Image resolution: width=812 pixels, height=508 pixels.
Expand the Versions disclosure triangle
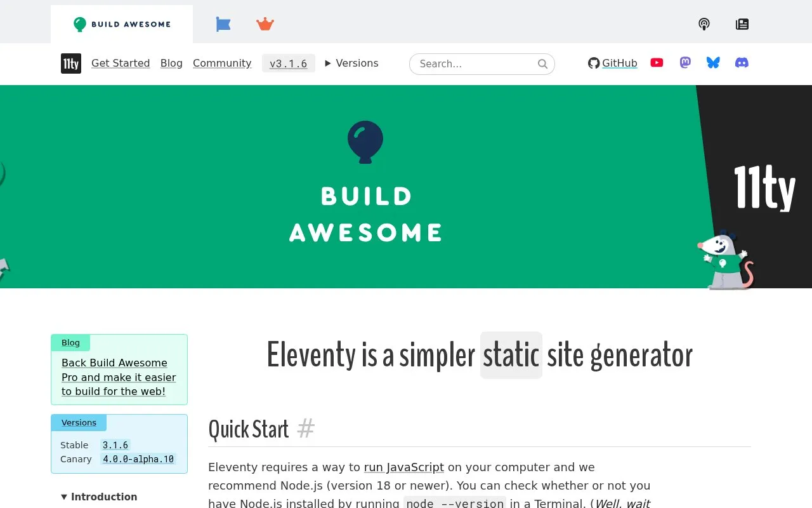[x=351, y=63]
